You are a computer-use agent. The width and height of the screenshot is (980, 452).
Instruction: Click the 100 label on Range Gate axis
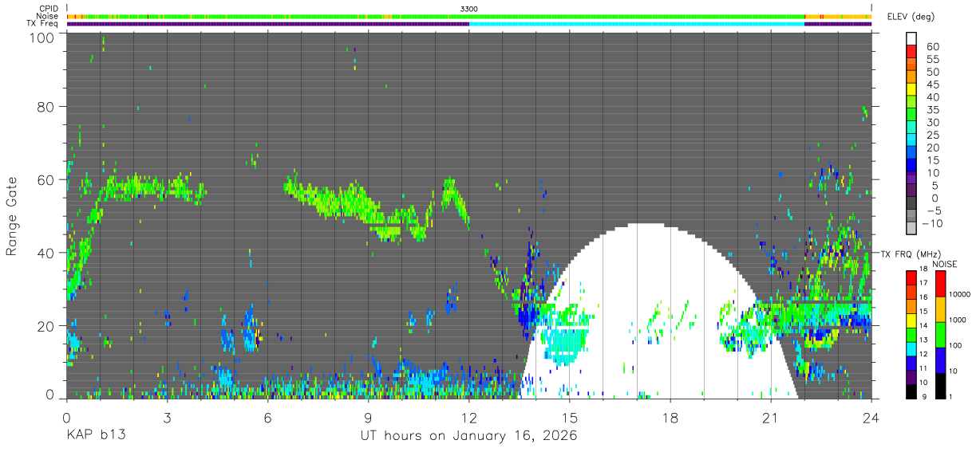(x=42, y=37)
